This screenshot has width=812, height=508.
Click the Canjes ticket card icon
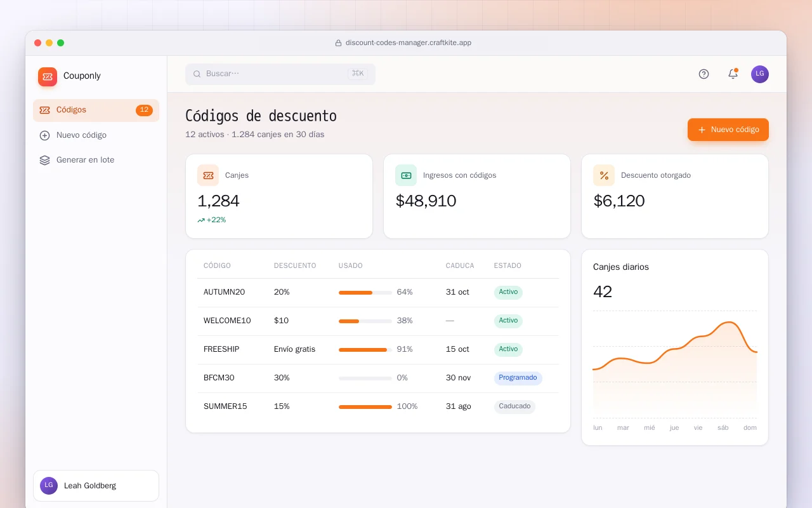[x=208, y=175]
